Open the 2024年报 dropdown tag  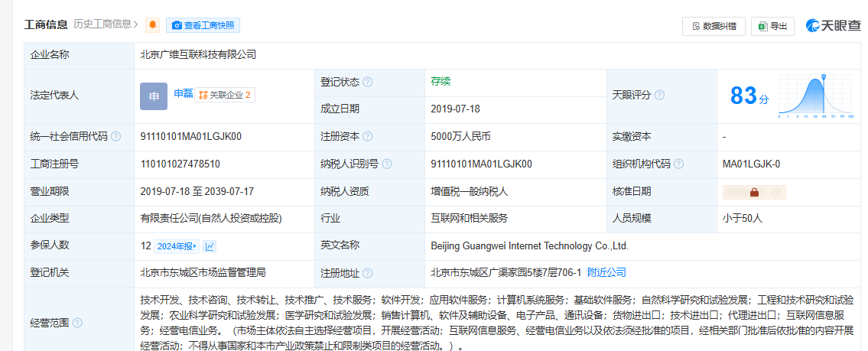coord(177,246)
